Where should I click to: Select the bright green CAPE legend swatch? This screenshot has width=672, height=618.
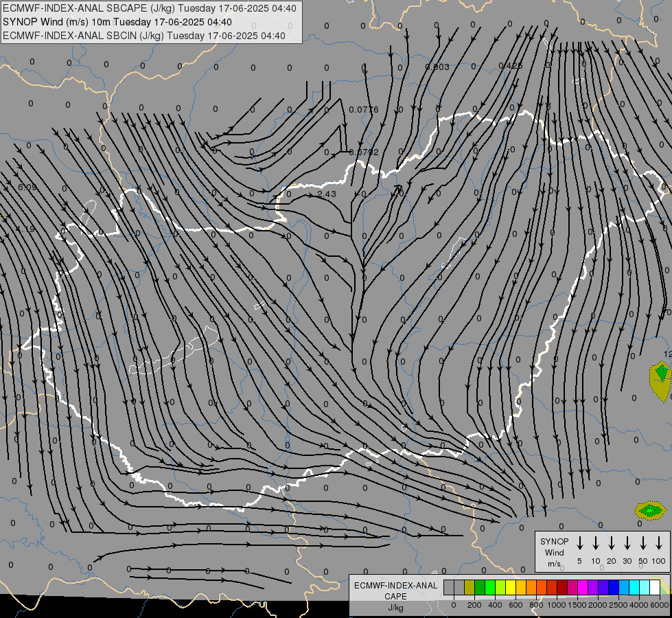[x=490, y=587]
